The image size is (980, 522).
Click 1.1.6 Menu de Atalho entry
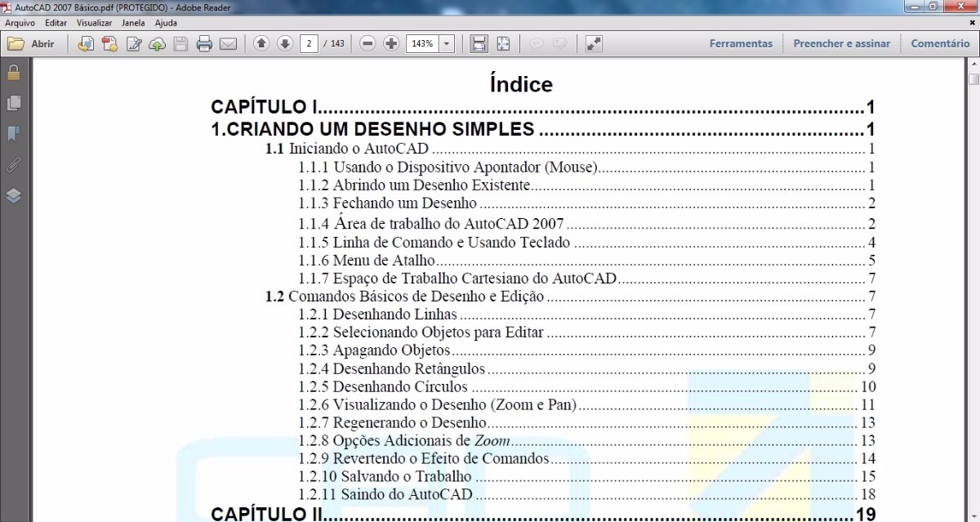[x=587, y=261]
